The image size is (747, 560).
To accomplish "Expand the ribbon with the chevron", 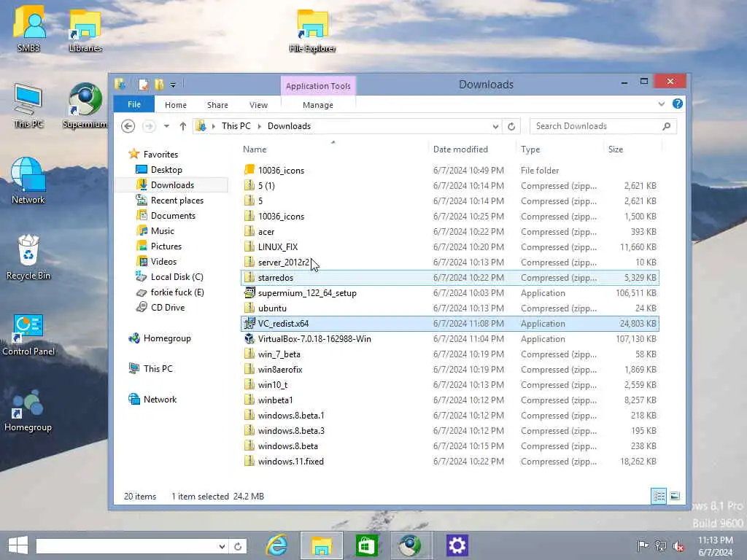I will (661, 104).
